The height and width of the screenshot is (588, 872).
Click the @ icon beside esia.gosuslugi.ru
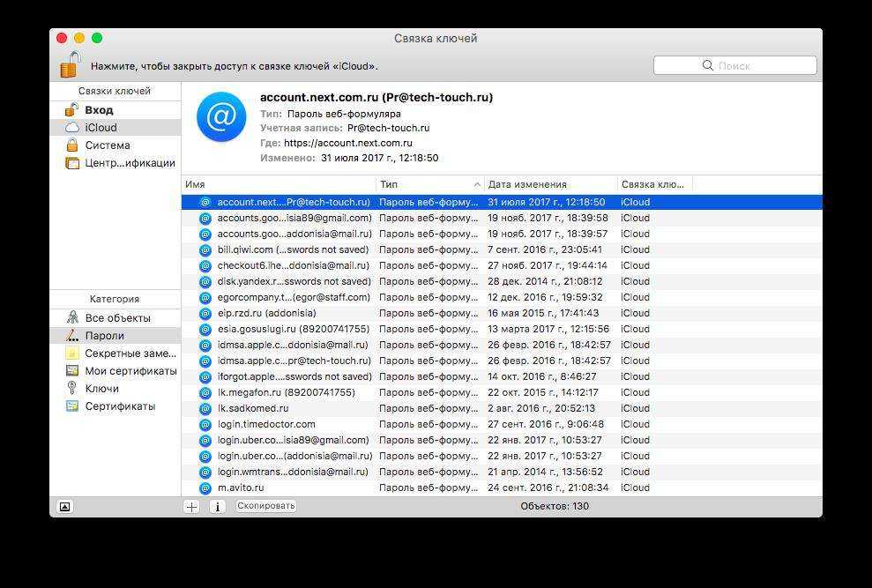click(x=205, y=330)
